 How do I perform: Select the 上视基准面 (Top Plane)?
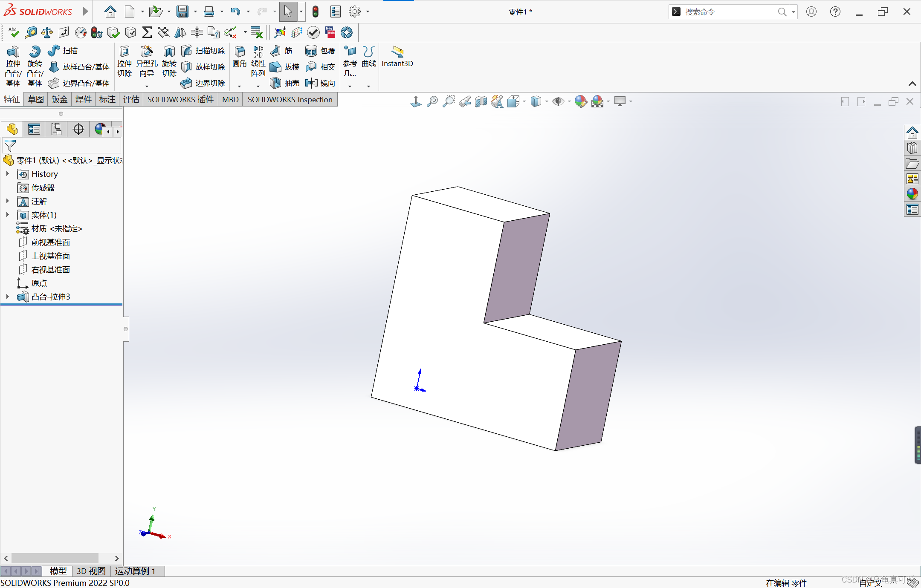(44, 256)
